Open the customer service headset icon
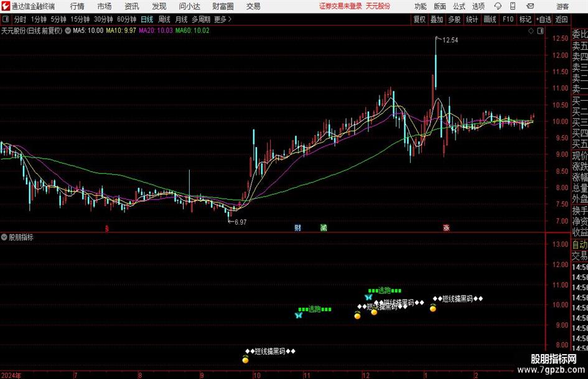This screenshot has width=588, height=379. coord(498,6)
